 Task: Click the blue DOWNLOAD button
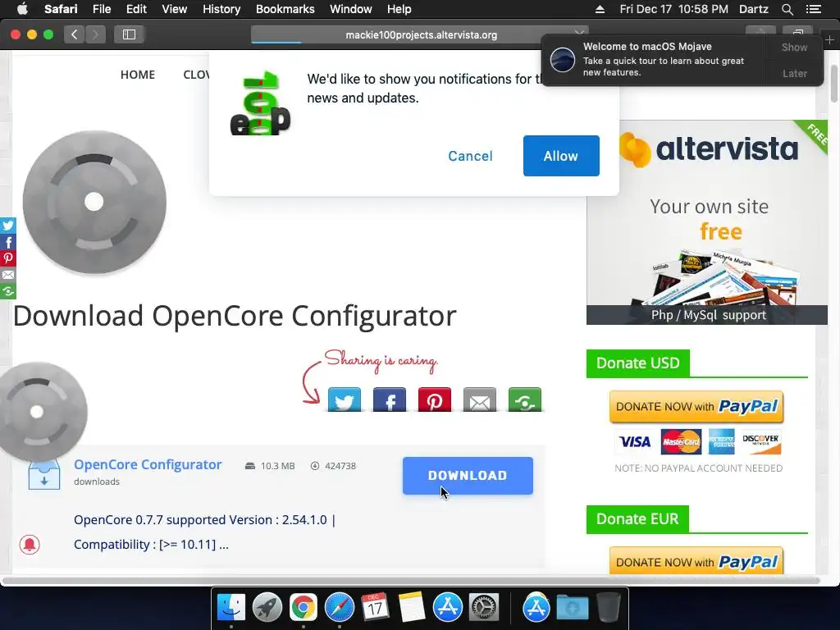coord(468,475)
